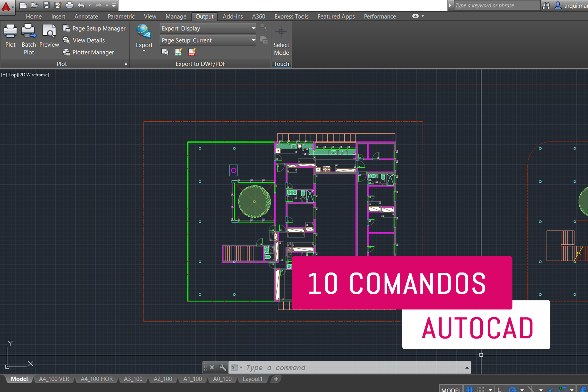This screenshot has width=588, height=392.
Task: Click the keyword search input field
Action: click(497, 5)
